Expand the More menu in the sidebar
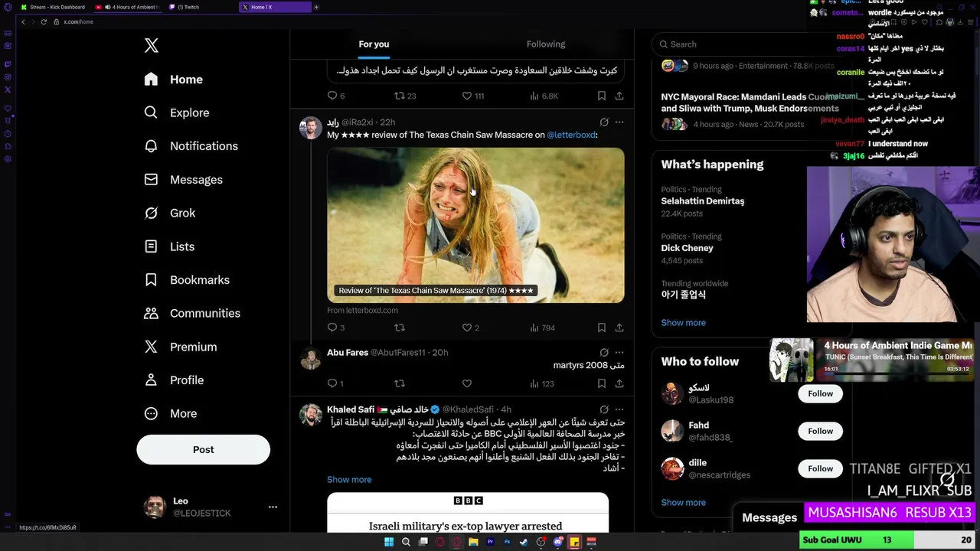Image resolution: width=980 pixels, height=551 pixels. point(171,413)
